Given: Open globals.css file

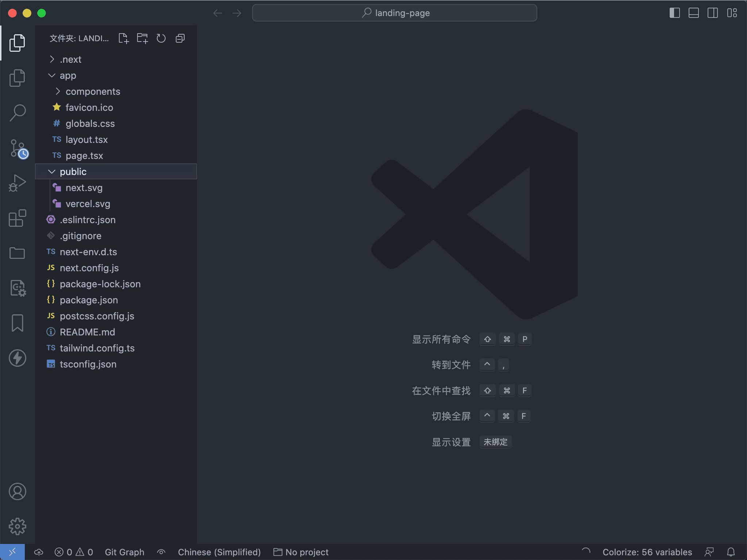Looking at the screenshot, I should point(116,124).
